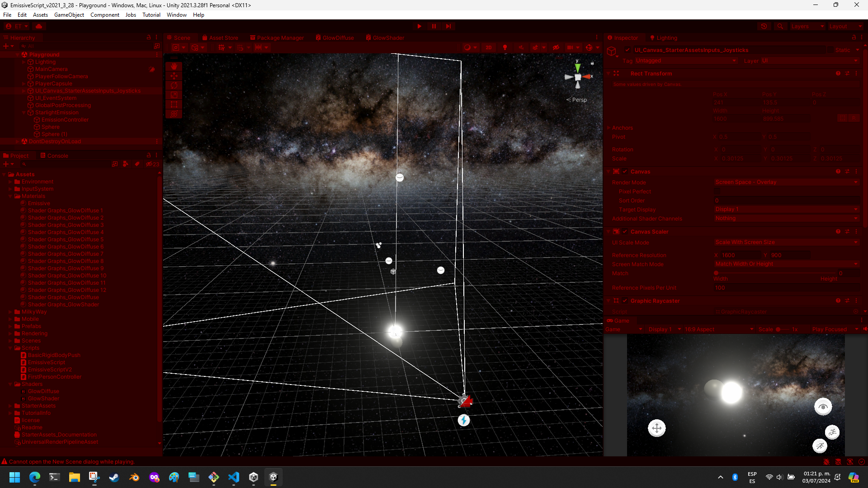Click the anchor presets blueprint mode button
The height and width of the screenshot is (488, 868).
pyautogui.click(x=842, y=118)
